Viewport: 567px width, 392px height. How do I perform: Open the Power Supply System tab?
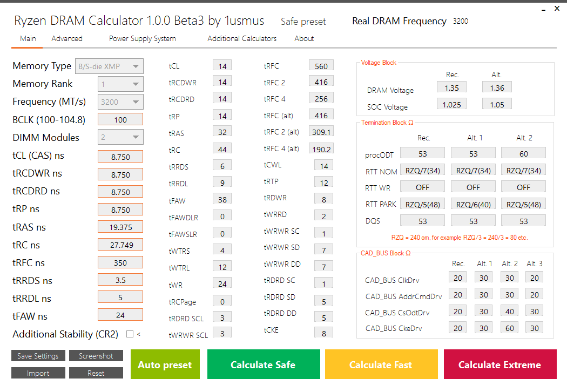point(143,38)
